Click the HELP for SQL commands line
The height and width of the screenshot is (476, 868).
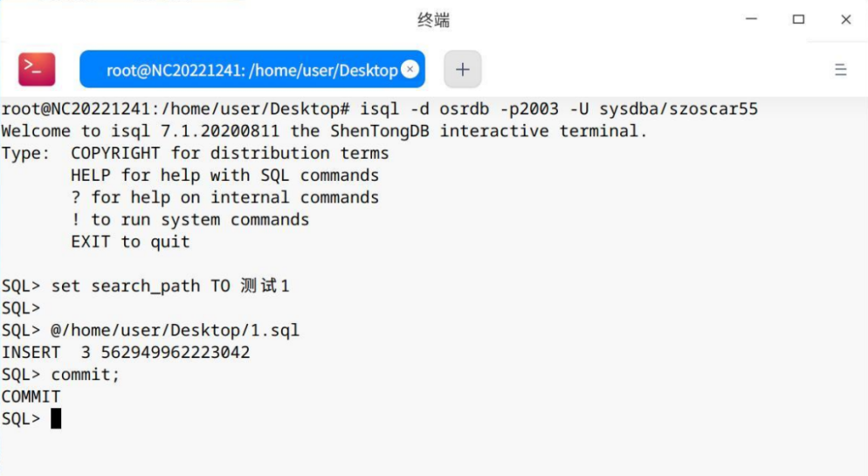click(x=224, y=175)
